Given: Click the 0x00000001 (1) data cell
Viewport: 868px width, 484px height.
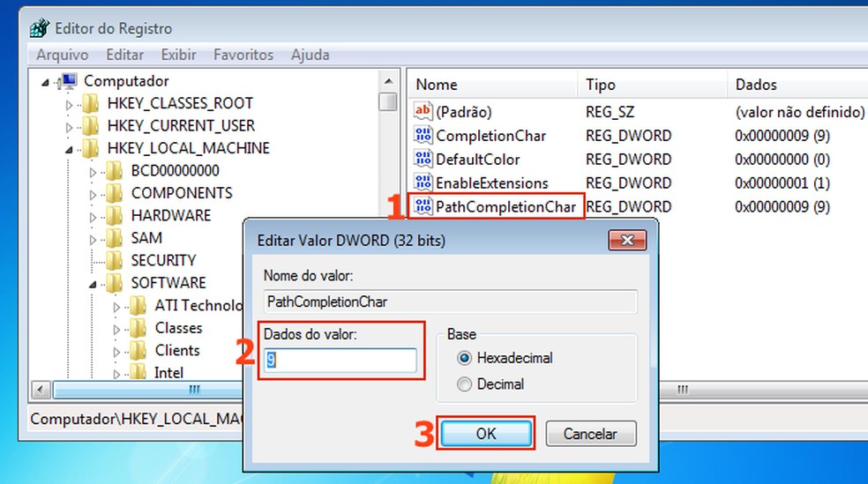Looking at the screenshot, I should click(782, 183).
